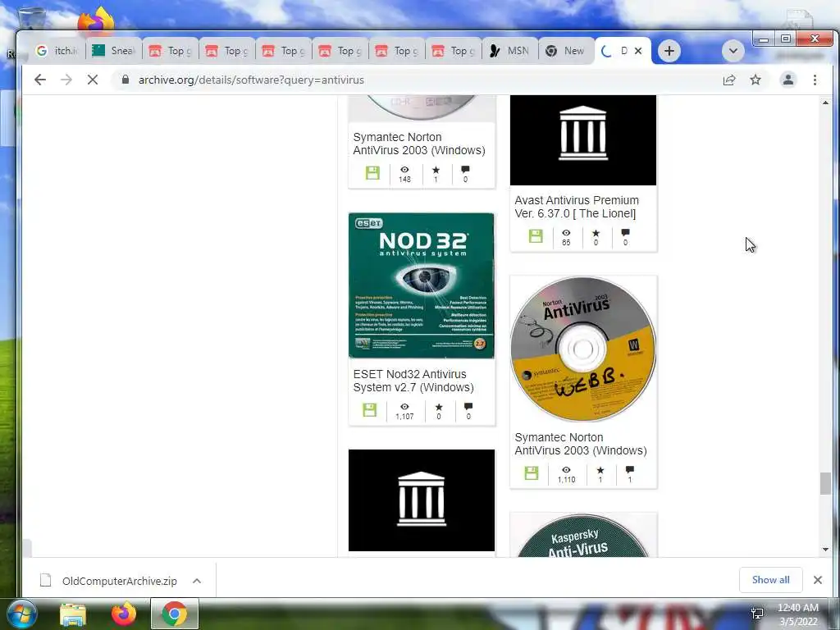840x630 pixels.
Task: Bookmark this page with the star
Action: 756,80
